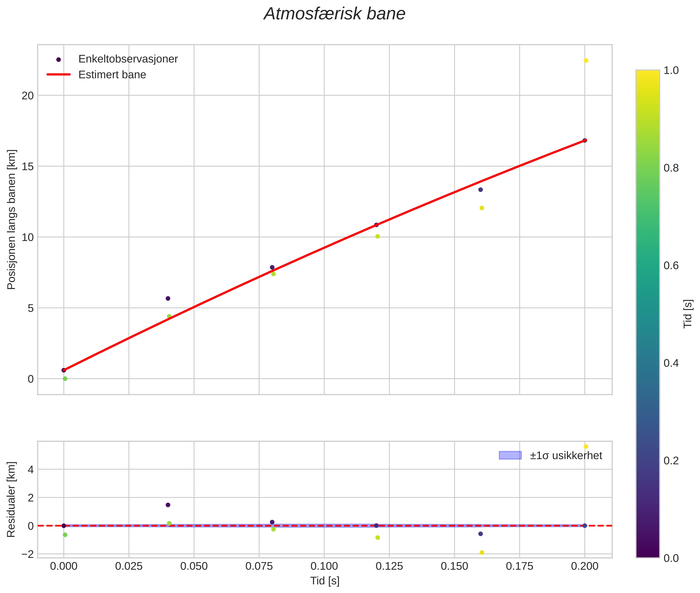This screenshot has width=700, height=593.
Task: Click the 'Estimert bane' legend label
Action: pyautogui.click(x=112, y=75)
